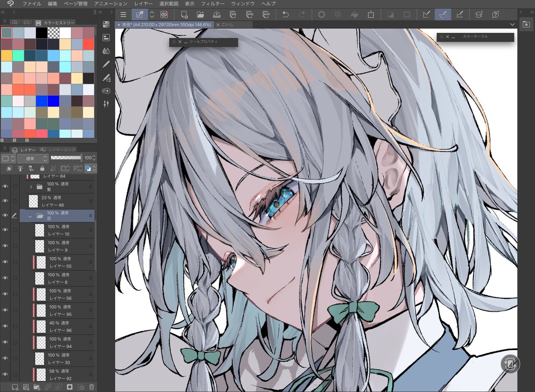The width and height of the screenshot is (535, 392).
Task: Open the Quick Access palette icon
Action: 106,24
